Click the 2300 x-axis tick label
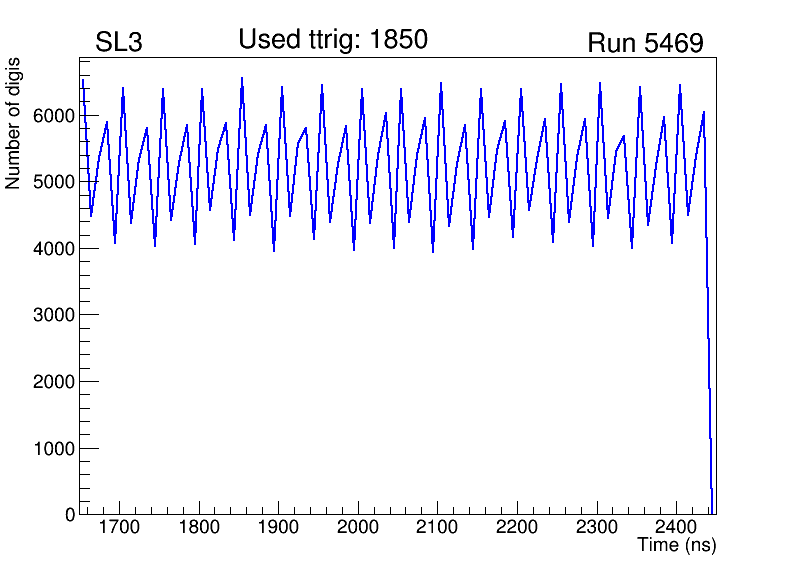Screen dimensions: 796x572 point(597,527)
